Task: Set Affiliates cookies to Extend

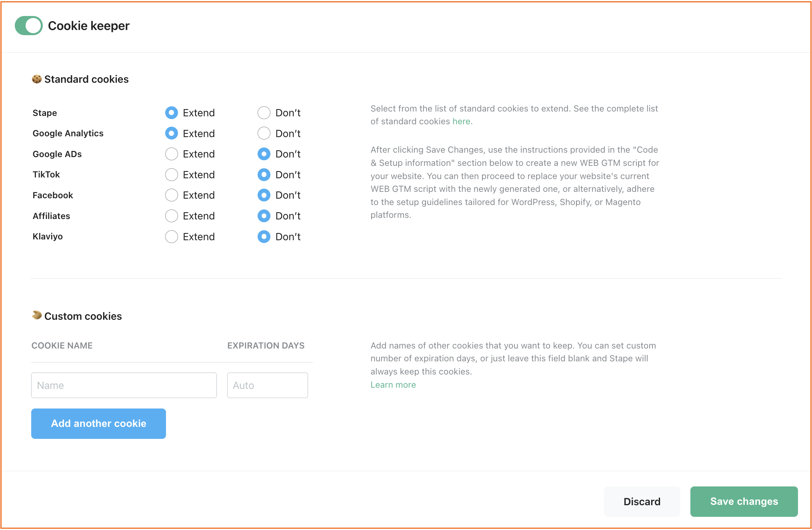Action: tap(172, 216)
